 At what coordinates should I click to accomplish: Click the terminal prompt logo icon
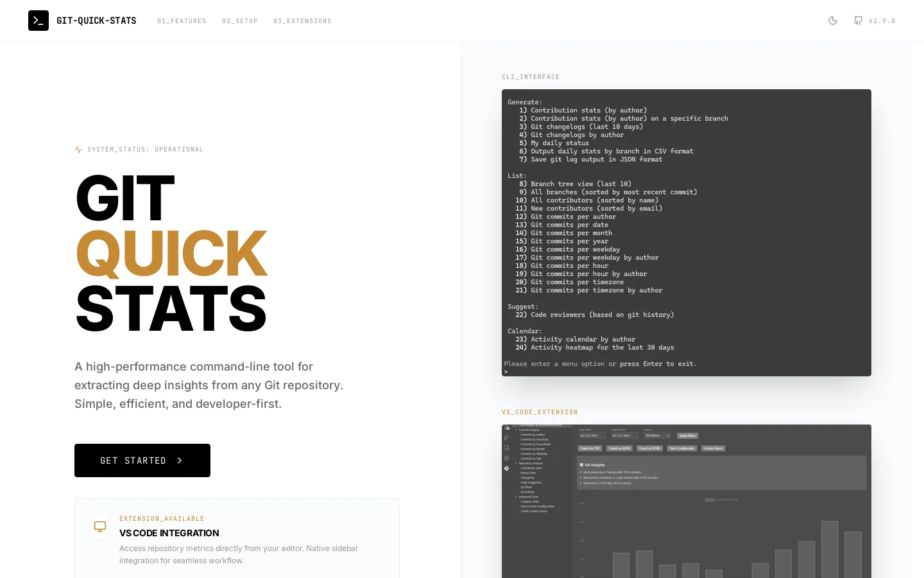38,21
